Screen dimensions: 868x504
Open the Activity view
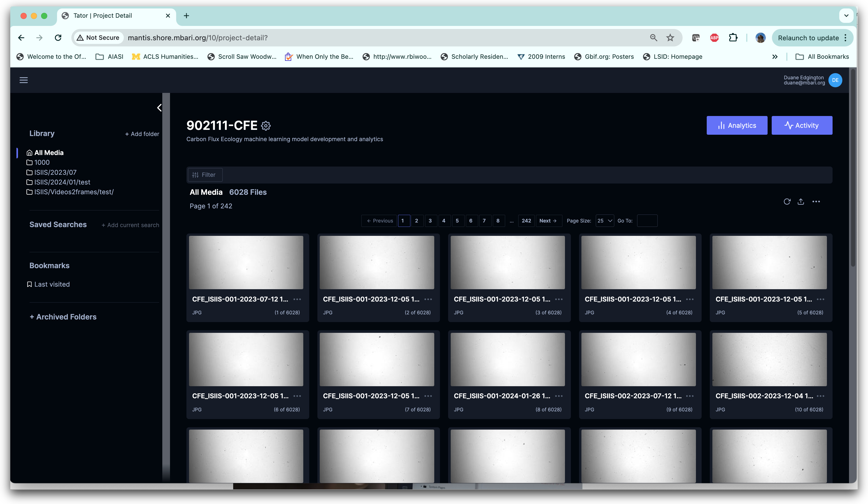801,125
